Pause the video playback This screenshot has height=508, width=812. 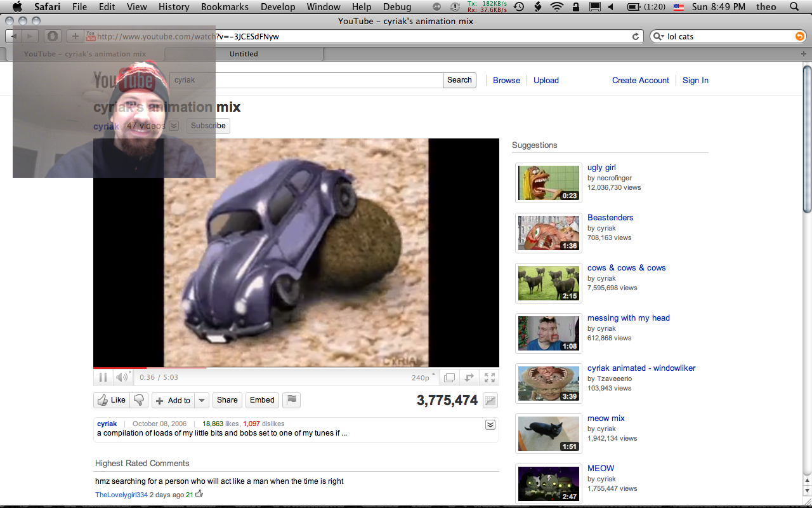[103, 377]
